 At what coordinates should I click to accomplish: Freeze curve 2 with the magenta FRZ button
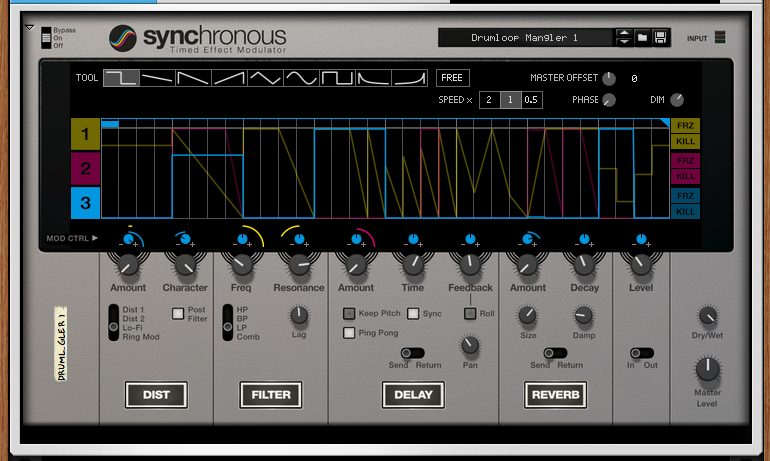[686, 161]
